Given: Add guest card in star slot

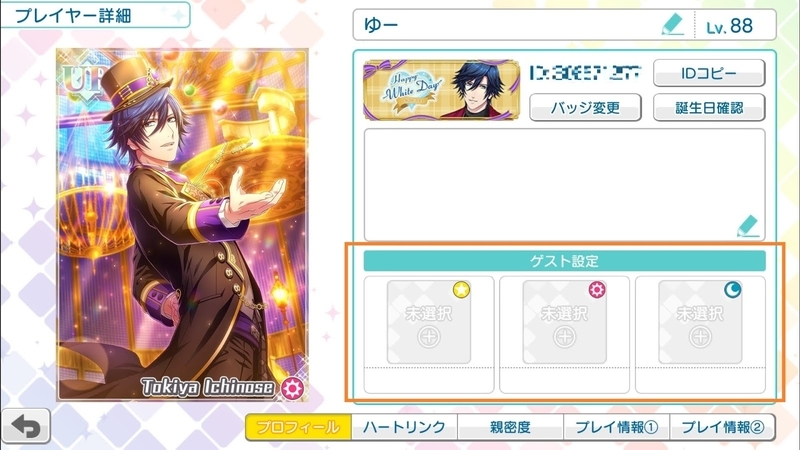Looking at the screenshot, I should pos(429,322).
